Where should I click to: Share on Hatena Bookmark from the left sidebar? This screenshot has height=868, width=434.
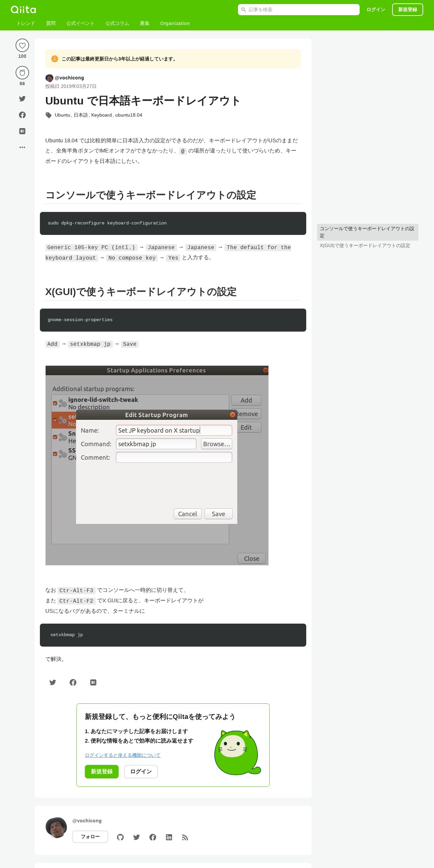22,131
